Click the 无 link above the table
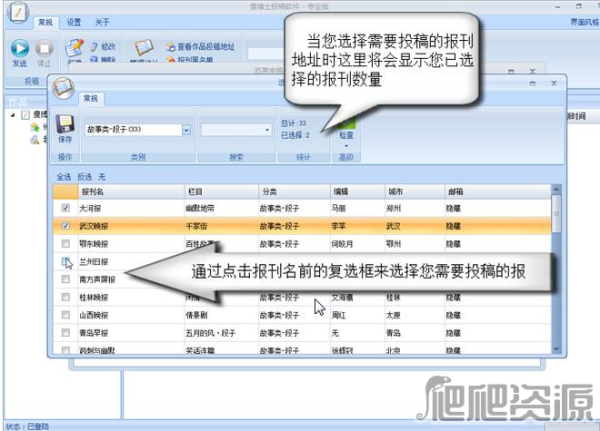Viewport: 600px width, 431px height. (101, 177)
